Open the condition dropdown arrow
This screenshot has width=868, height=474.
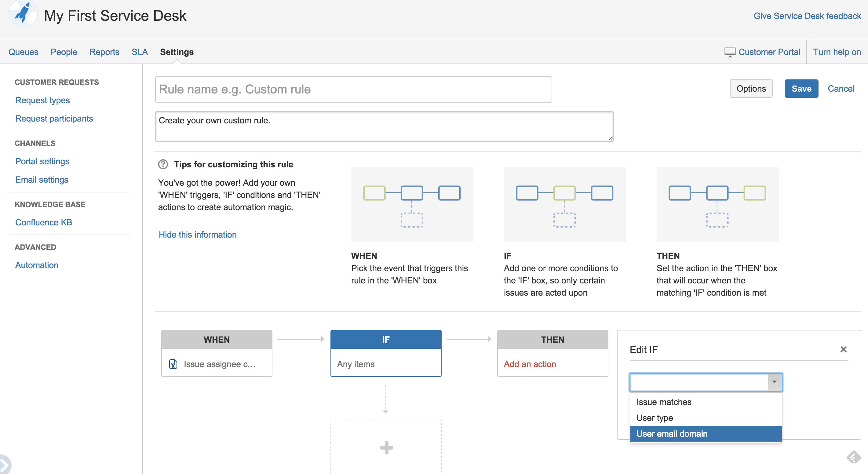pos(774,382)
